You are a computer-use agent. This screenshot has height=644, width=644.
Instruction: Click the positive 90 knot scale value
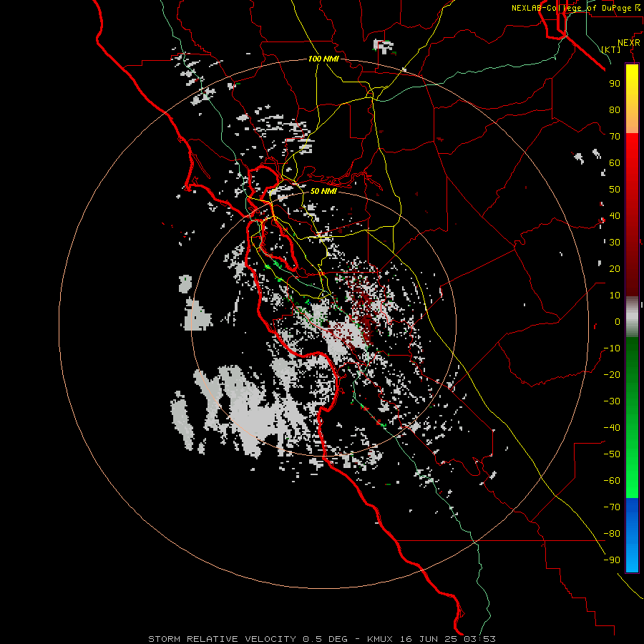point(615,84)
